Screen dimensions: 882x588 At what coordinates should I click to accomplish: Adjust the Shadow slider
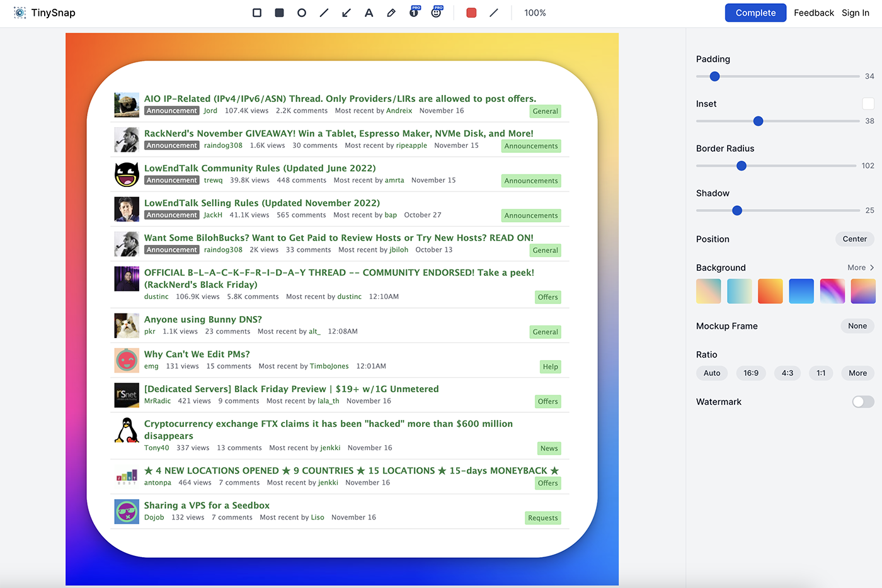pyautogui.click(x=777, y=210)
